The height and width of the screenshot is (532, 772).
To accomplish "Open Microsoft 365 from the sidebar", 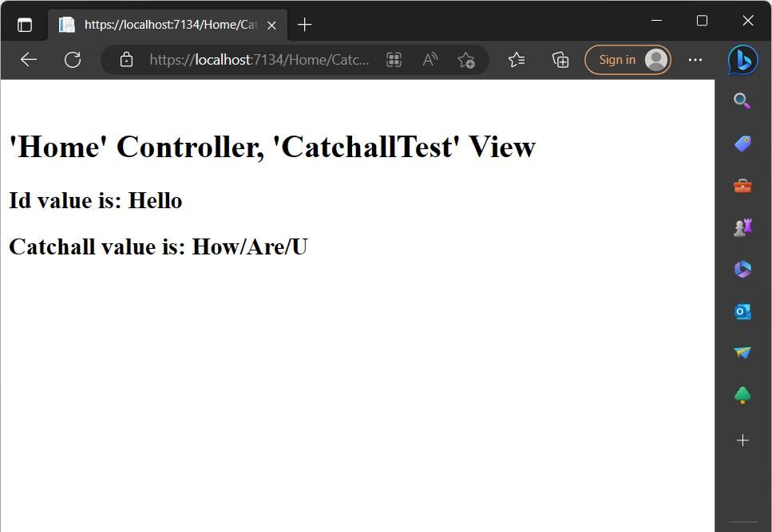I will point(742,269).
